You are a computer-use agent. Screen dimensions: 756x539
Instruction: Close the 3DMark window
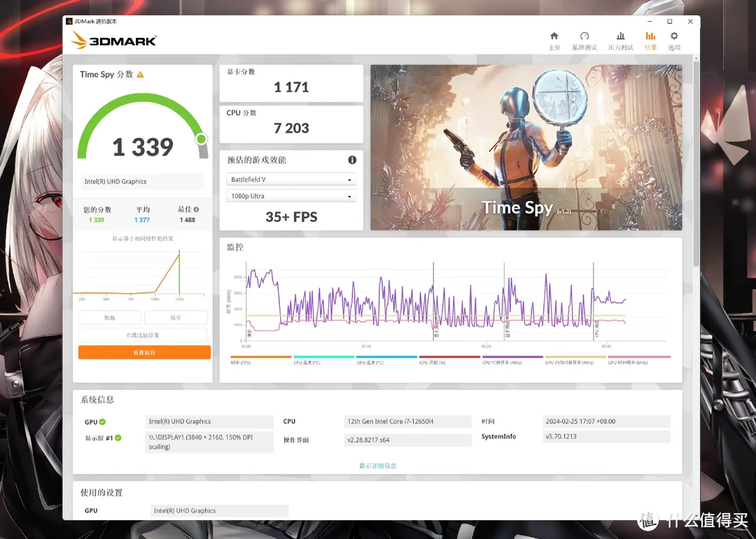pos(690,22)
